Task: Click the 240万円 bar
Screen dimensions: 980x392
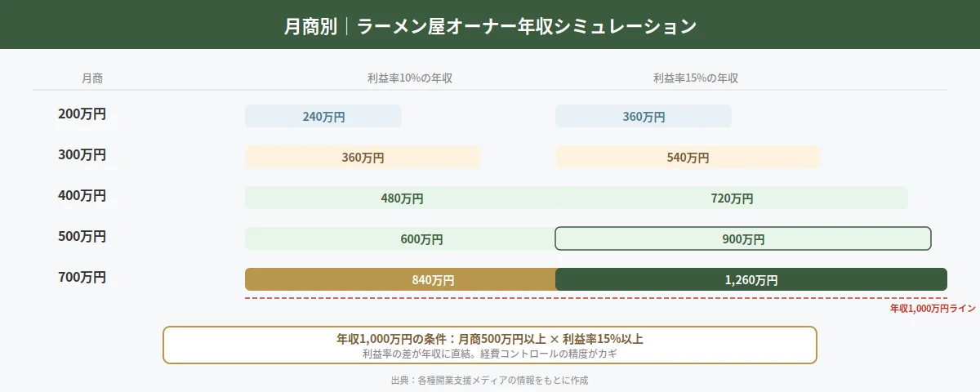Action: 323,116
